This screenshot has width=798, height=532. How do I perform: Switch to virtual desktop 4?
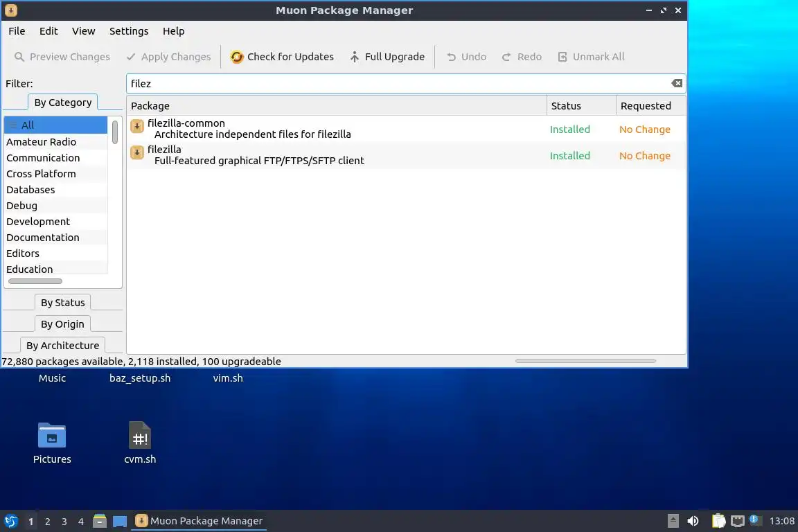pos(81,522)
